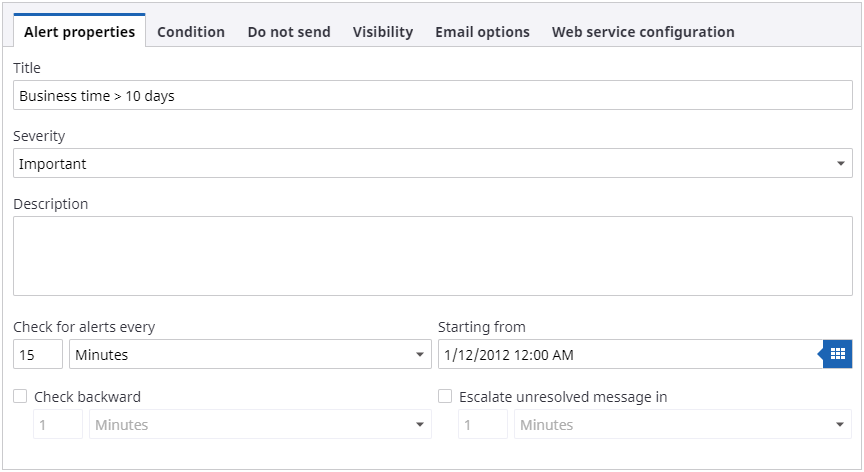
Task: Click the Check backward number field
Action: coord(58,425)
